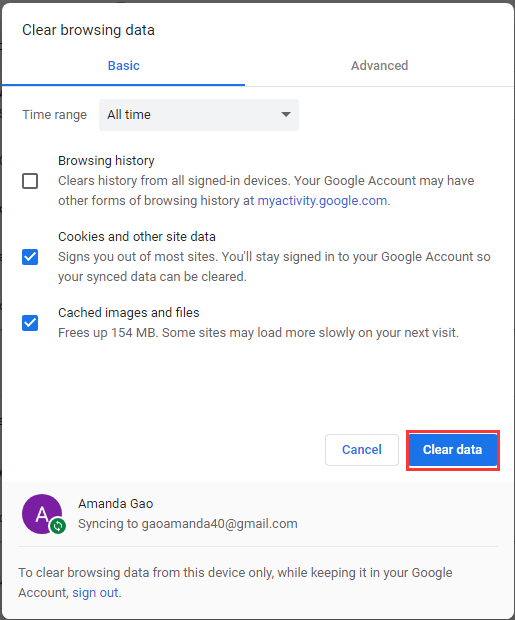This screenshot has width=515, height=620.
Task: Click the Cancel button
Action: click(x=362, y=450)
